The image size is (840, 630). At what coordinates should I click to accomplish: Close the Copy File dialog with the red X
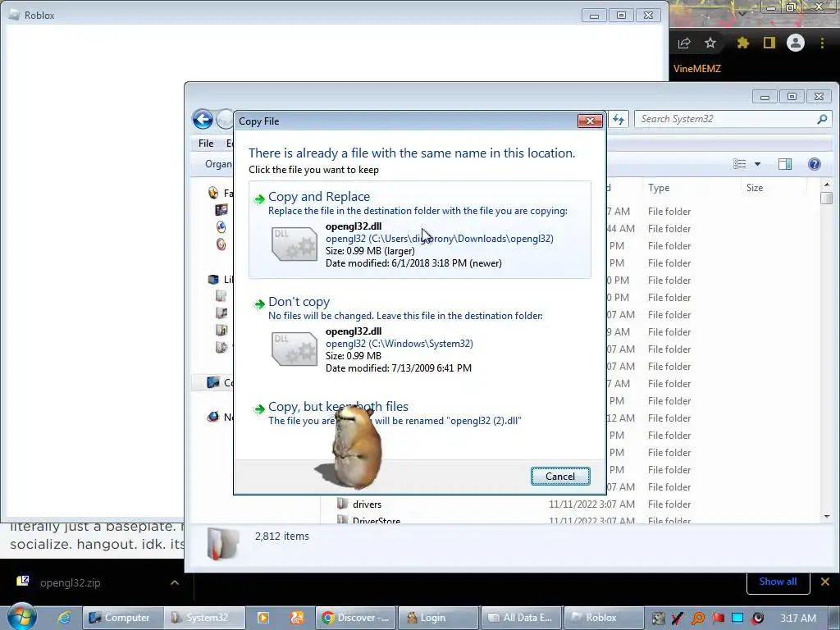590,121
